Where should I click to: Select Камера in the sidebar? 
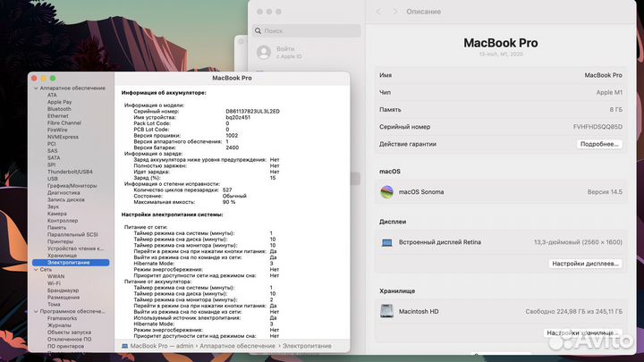pos(56,214)
